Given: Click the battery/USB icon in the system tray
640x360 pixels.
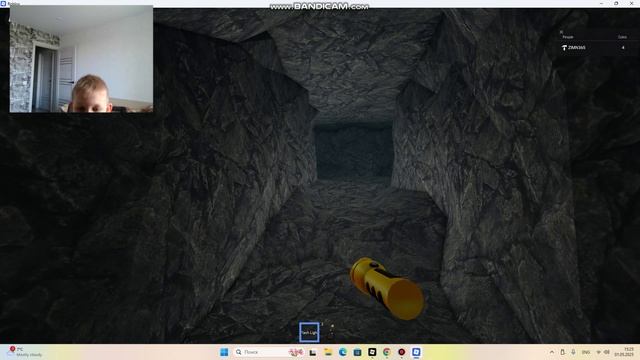Looking at the screenshot, I should pyautogui.click(x=562, y=352).
